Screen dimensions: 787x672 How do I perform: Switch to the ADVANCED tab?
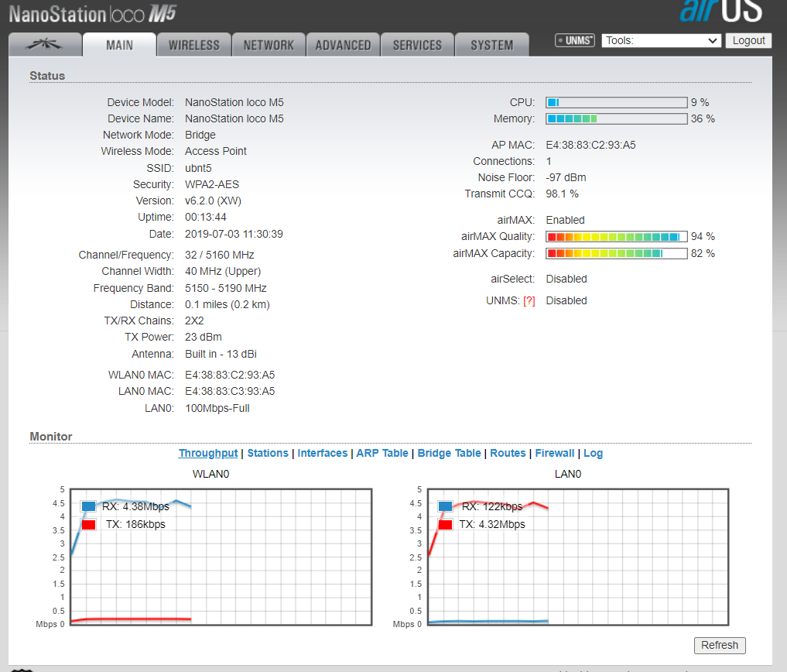pos(343,45)
